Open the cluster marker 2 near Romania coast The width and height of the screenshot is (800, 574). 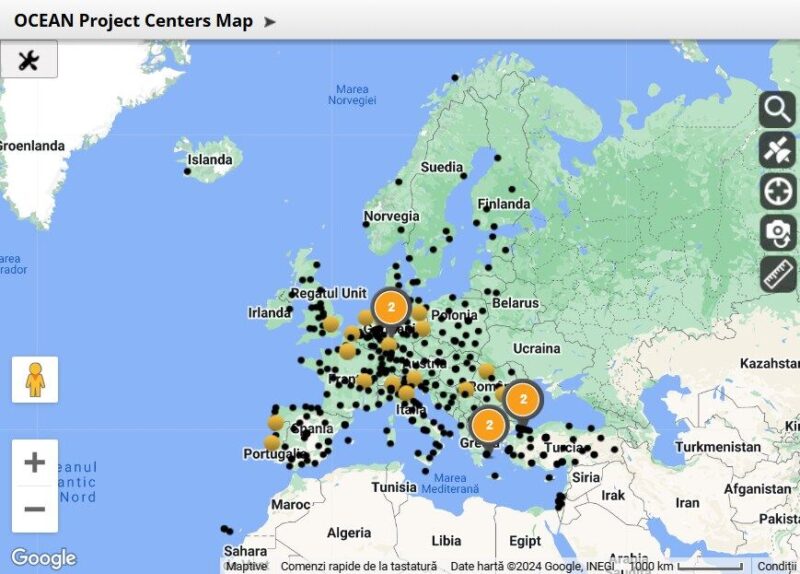(523, 400)
